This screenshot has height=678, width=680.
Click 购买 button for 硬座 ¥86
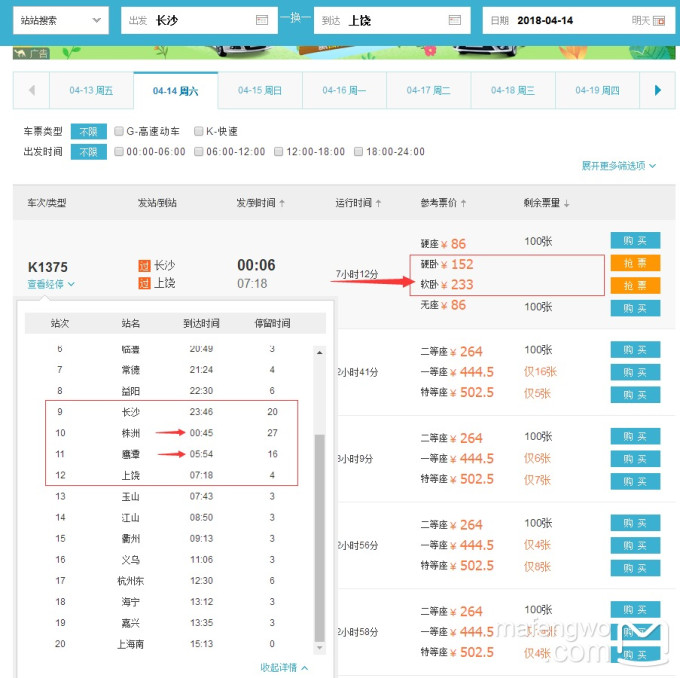pyautogui.click(x=635, y=241)
